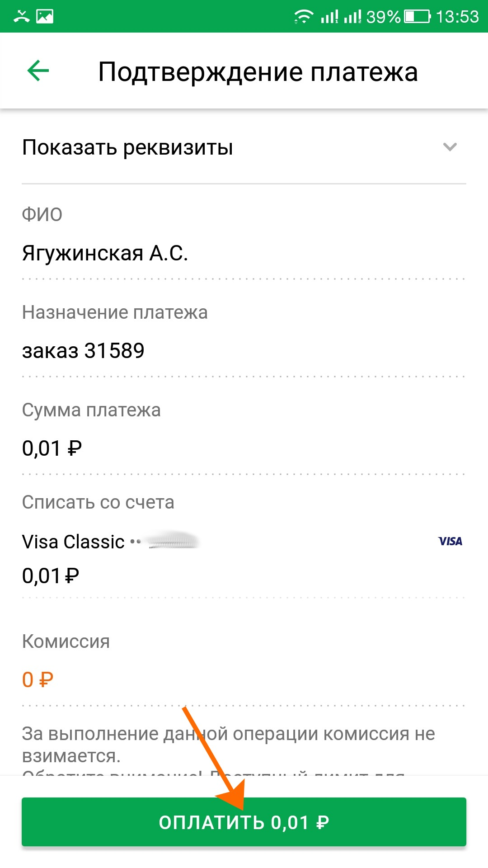This screenshot has height=868, width=488.
Task: Tap the "Подтверждение платежа" page title
Action: tap(258, 72)
